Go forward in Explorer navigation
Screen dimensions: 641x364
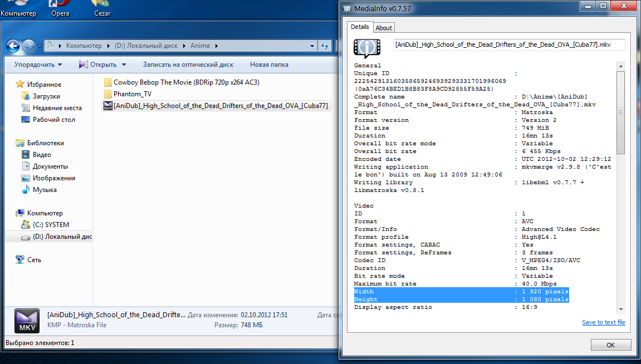click(x=28, y=46)
